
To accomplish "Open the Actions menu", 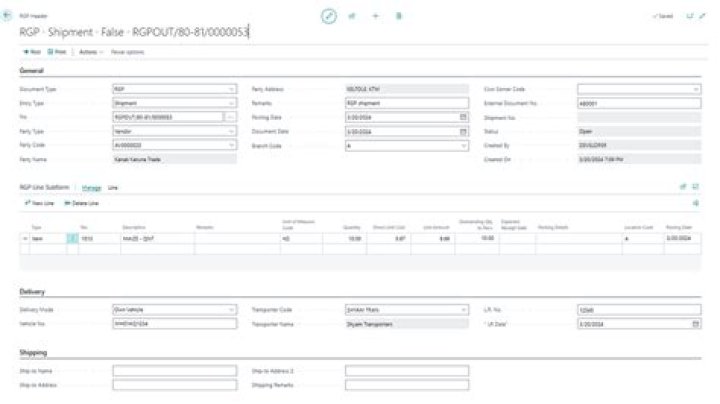I will [90, 52].
